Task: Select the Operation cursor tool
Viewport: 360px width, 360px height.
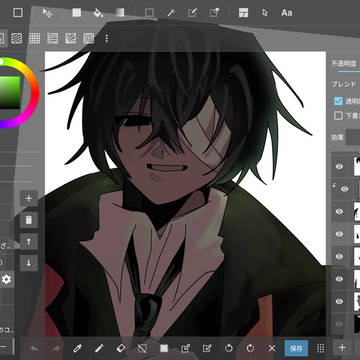Action: tap(265, 13)
